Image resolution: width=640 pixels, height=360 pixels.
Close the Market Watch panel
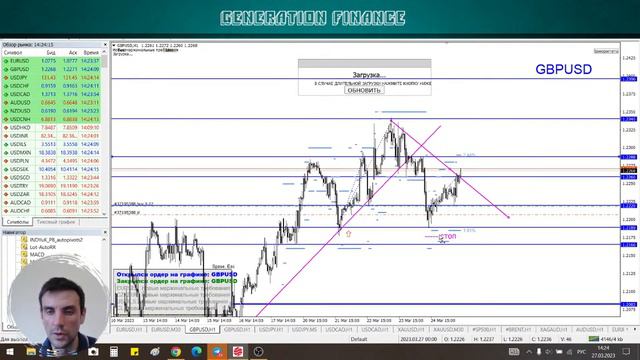[105, 44]
